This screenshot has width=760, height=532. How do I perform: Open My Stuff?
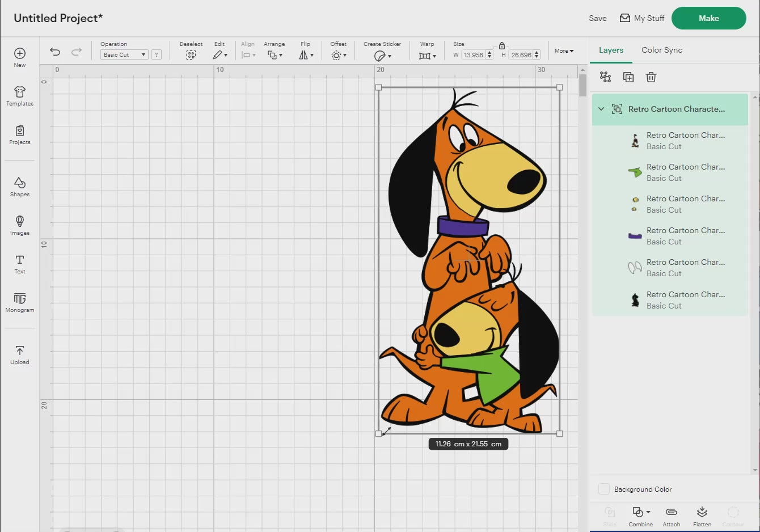[642, 18]
